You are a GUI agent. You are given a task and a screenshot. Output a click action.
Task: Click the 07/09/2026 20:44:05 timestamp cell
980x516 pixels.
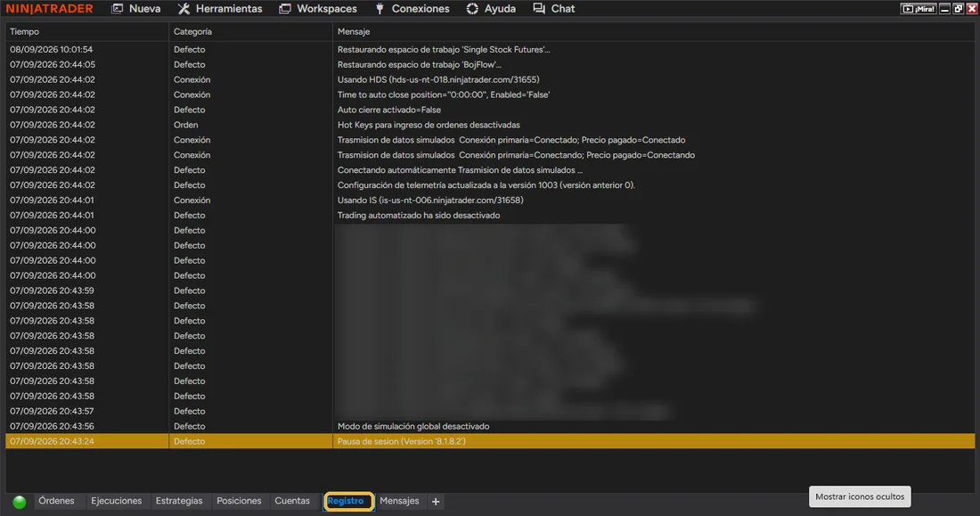pyautogui.click(x=87, y=64)
